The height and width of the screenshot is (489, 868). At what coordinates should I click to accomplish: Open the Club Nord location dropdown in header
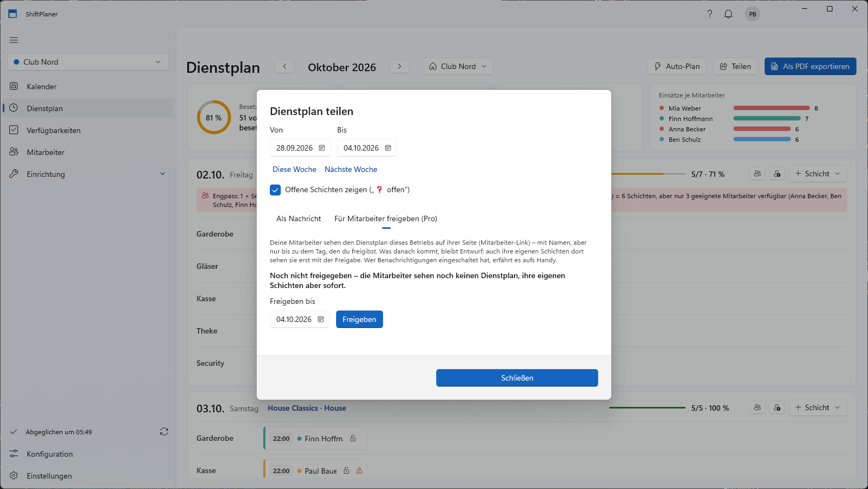point(458,66)
